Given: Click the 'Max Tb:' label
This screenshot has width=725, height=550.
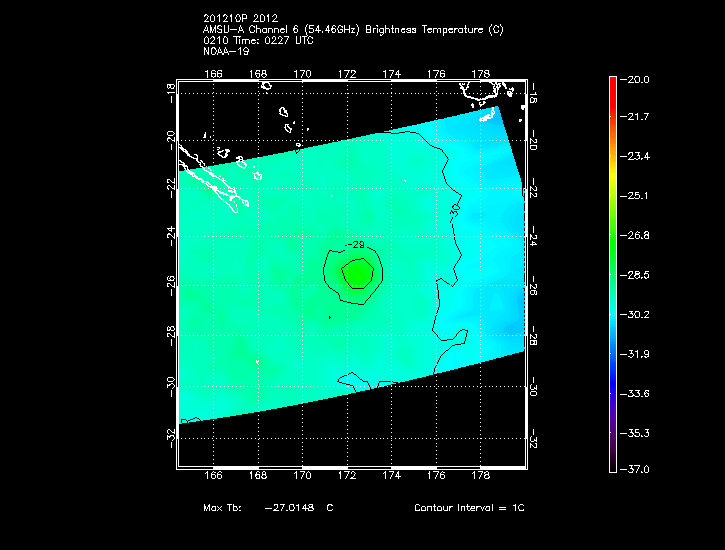Looking at the screenshot, I should tap(222, 507).
